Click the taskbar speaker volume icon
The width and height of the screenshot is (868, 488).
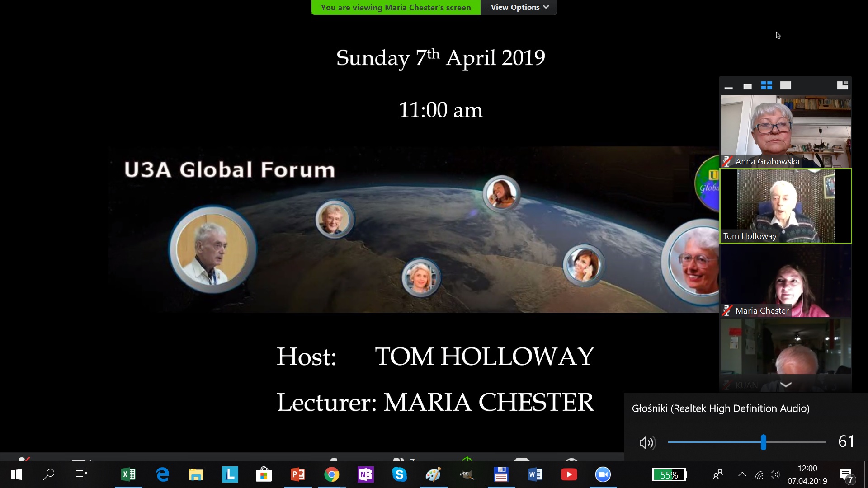coord(774,474)
